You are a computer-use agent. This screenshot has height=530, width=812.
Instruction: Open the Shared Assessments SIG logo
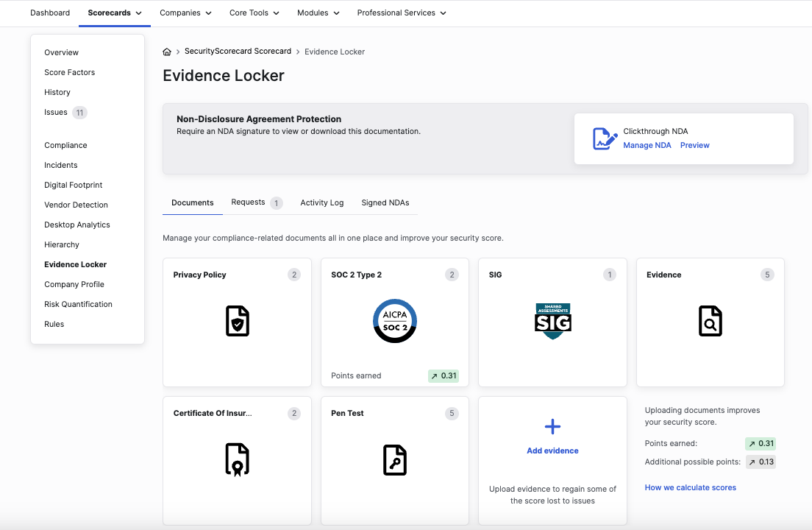pyautogui.click(x=552, y=321)
